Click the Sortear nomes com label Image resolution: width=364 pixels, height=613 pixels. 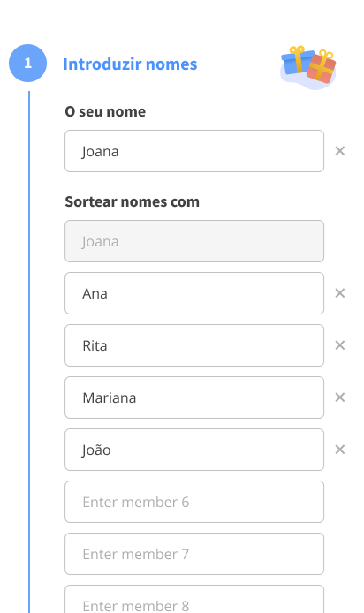(133, 201)
